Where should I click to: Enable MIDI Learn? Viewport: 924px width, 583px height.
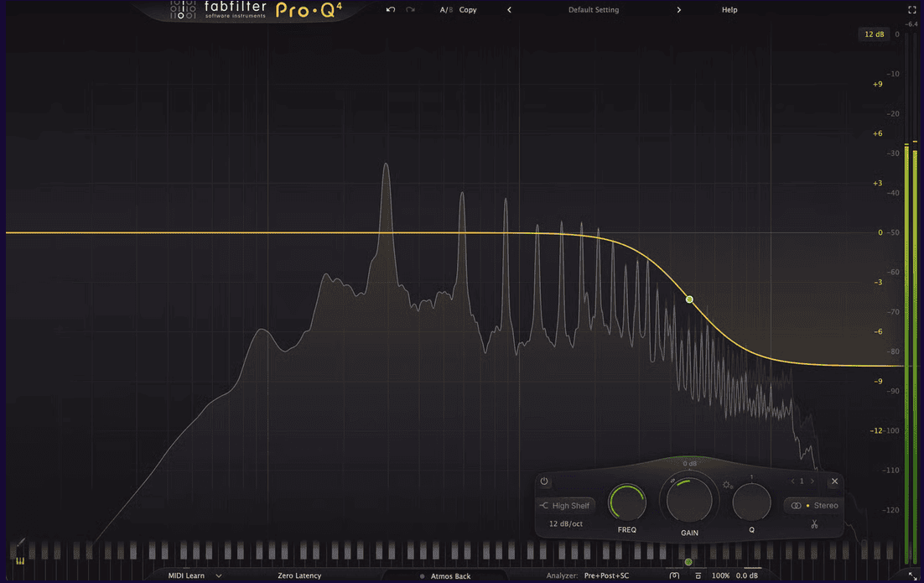tap(186, 575)
